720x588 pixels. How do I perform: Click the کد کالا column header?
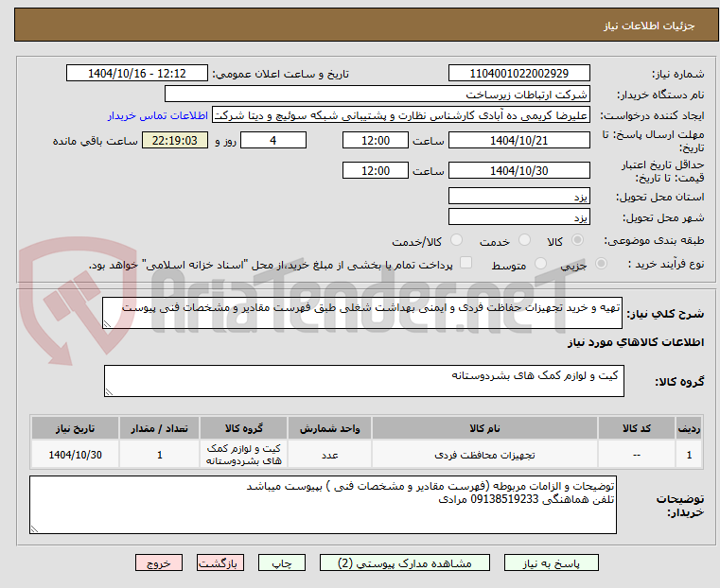tap(637, 428)
